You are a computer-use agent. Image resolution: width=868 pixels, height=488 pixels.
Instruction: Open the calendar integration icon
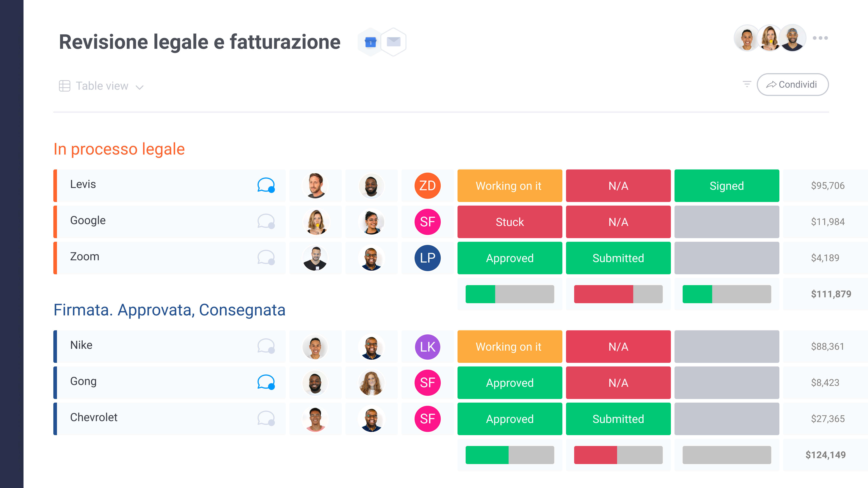(370, 42)
